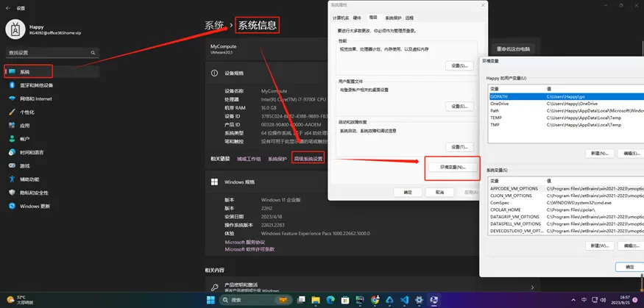Open the Windows Start menu
Screen dimensions: 644x308
210,300
